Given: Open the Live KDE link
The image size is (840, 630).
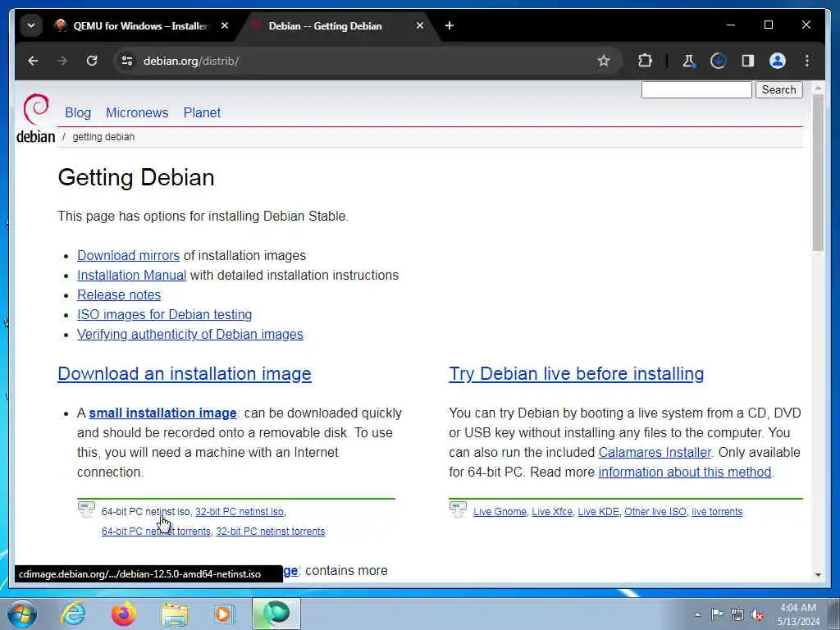Looking at the screenshot, I should [x=598, y=512].
